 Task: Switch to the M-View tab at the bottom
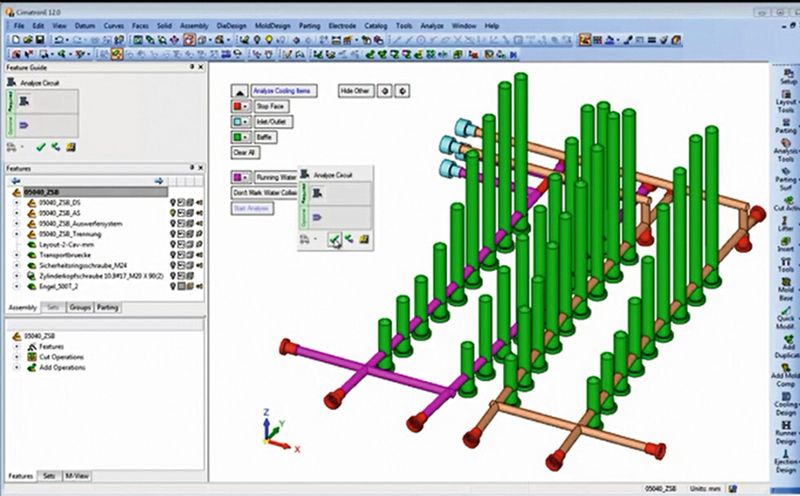pyautogui.click(x=77, y=476)
